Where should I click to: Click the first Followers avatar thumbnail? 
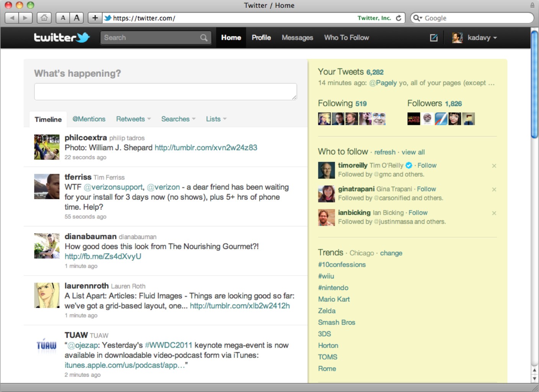[414, 119]
